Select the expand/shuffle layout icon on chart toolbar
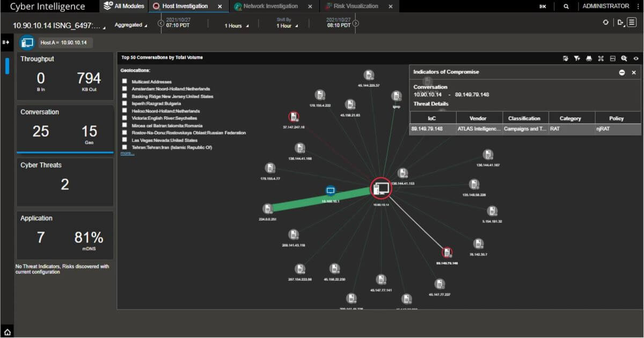The image size is (644, 338). coord(601,58)
